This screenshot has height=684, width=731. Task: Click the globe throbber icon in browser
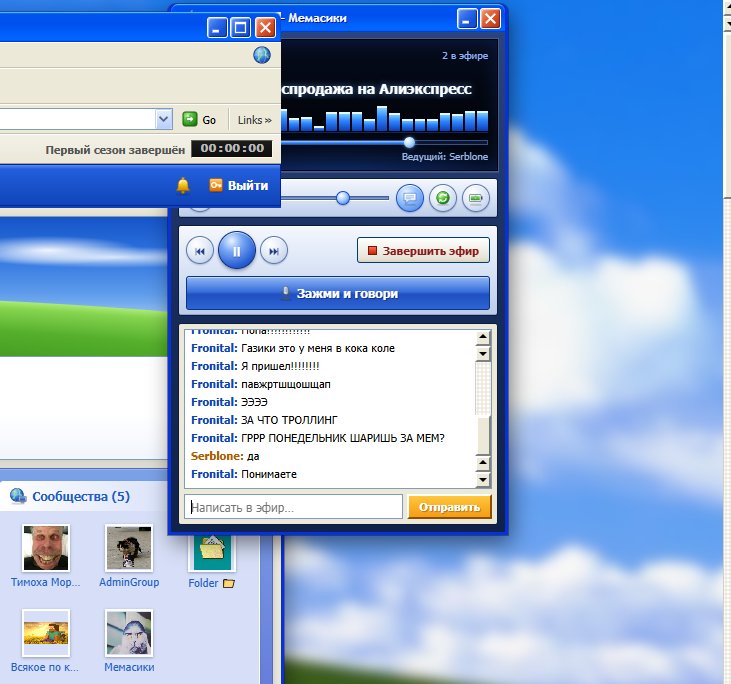pyautogui.click(x=262, y=55)
